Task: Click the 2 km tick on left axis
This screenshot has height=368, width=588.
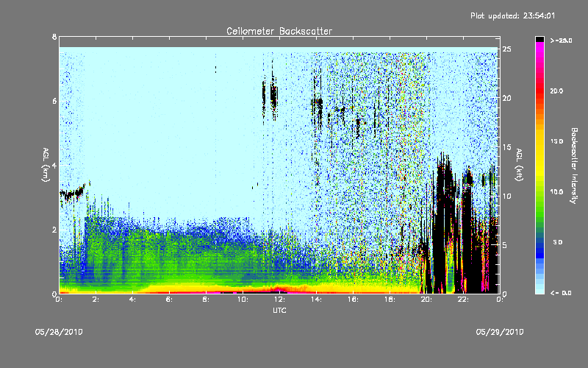Action: 54,230
